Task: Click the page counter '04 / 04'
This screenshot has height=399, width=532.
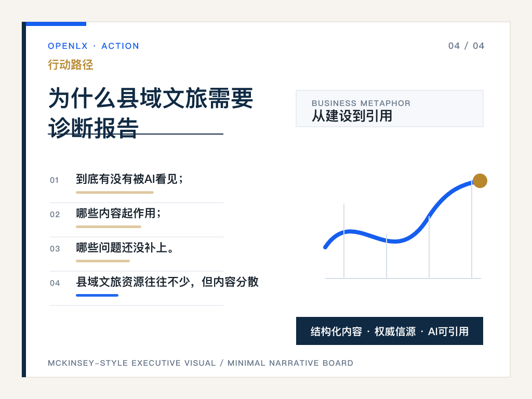Action: tap(466, 46)
